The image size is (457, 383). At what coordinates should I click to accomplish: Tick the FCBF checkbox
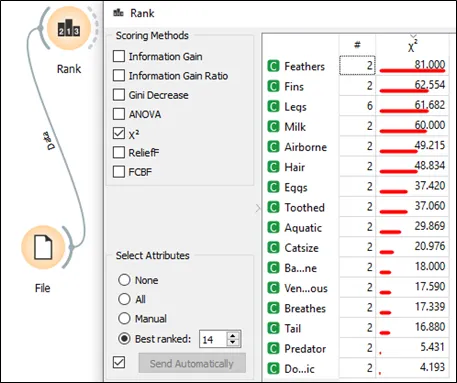[x=119, y=172]
